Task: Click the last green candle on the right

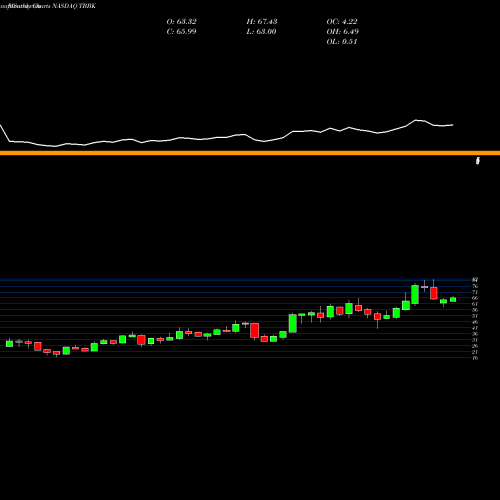Action: (453, 299)
